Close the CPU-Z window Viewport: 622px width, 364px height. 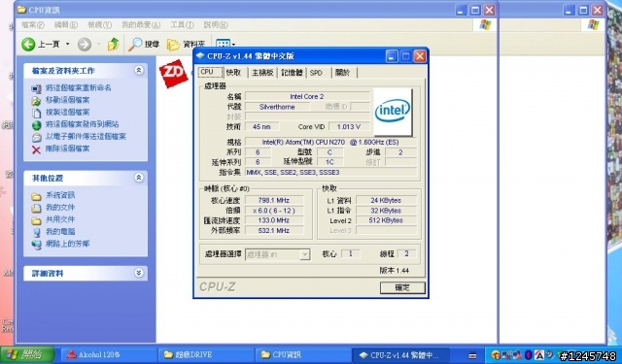click(x=420, y=56)
